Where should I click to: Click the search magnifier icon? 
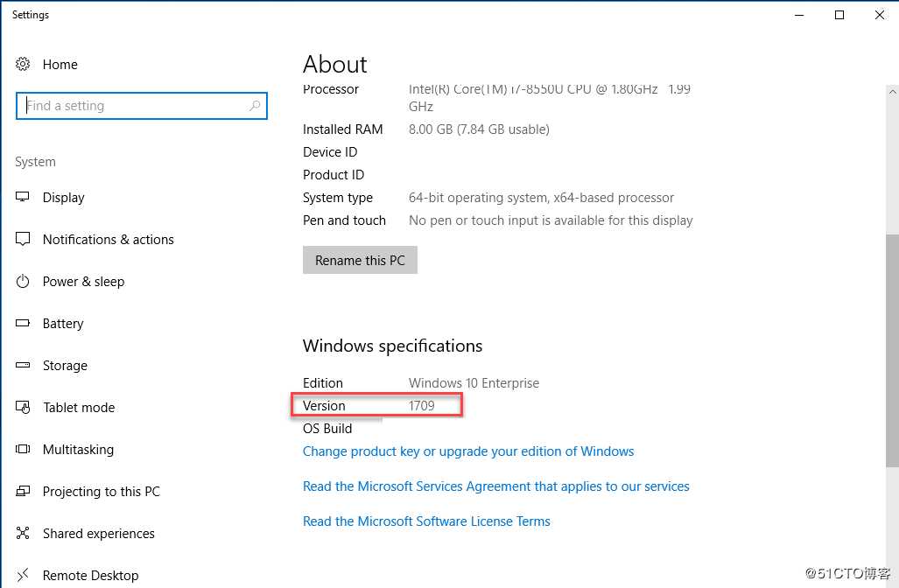255,106
